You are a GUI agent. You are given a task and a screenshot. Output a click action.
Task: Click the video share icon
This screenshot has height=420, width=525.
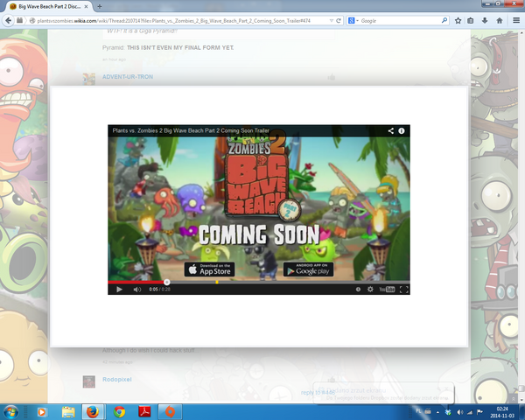coord(391,130)
